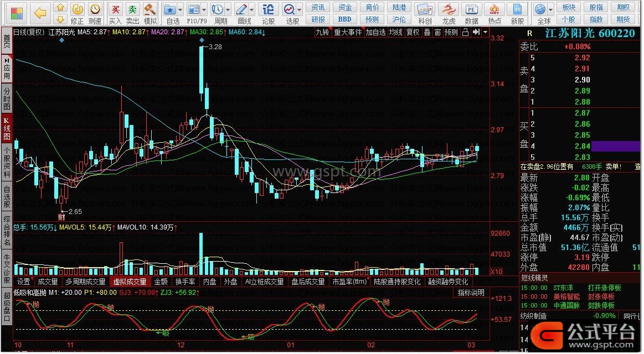Toggle 重大事件 markers
644x354 pixels.
(348, 32)
